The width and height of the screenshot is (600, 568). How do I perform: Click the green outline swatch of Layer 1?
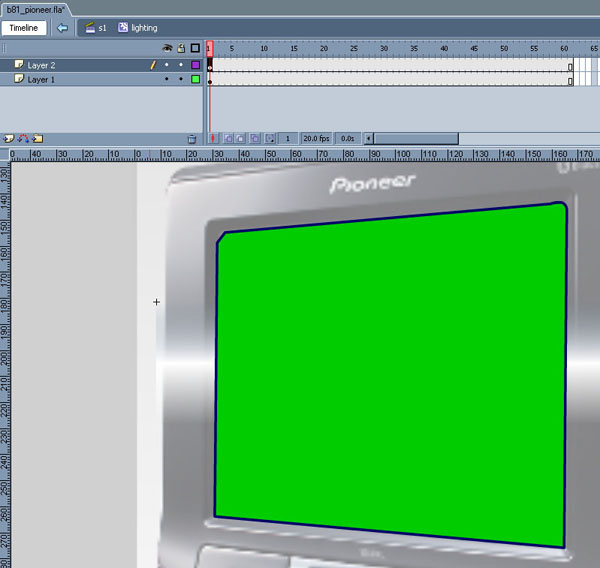click(x=196, y=79)
